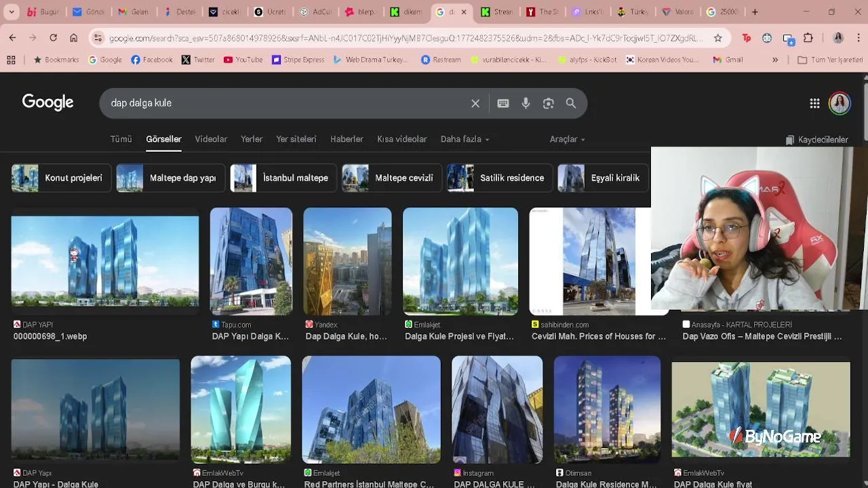Screen dimensions: 868x488
Task: Switch to the Haberler tab
Action: 347,139
